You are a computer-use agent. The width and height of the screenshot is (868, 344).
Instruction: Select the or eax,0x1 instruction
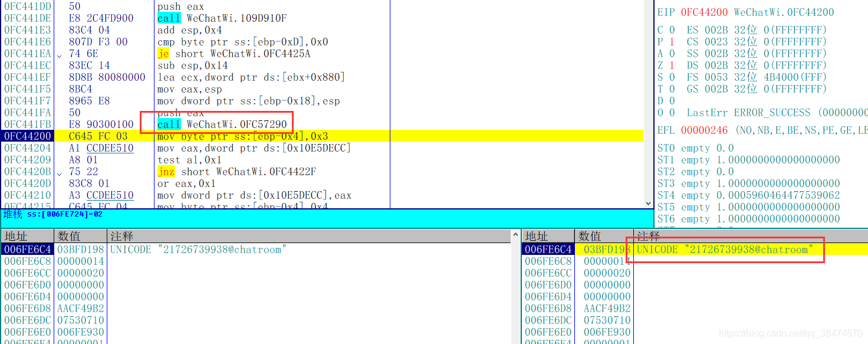(187, 184)
